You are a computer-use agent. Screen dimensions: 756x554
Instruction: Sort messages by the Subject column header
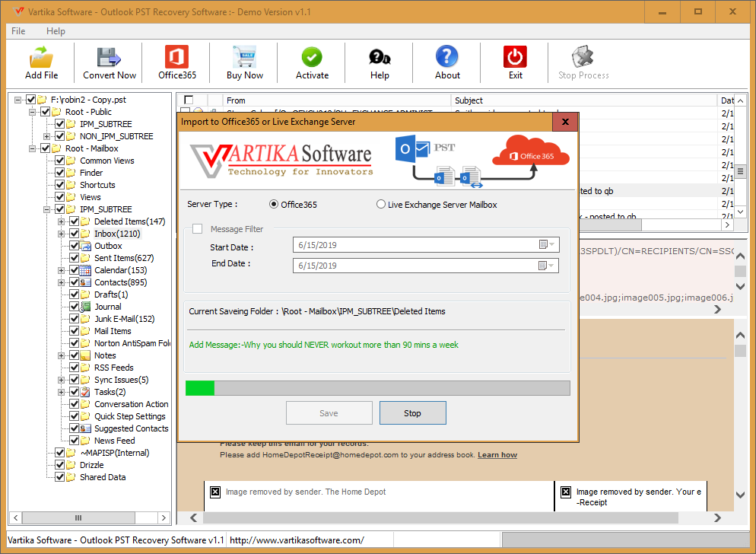click(x=584, y=100)
